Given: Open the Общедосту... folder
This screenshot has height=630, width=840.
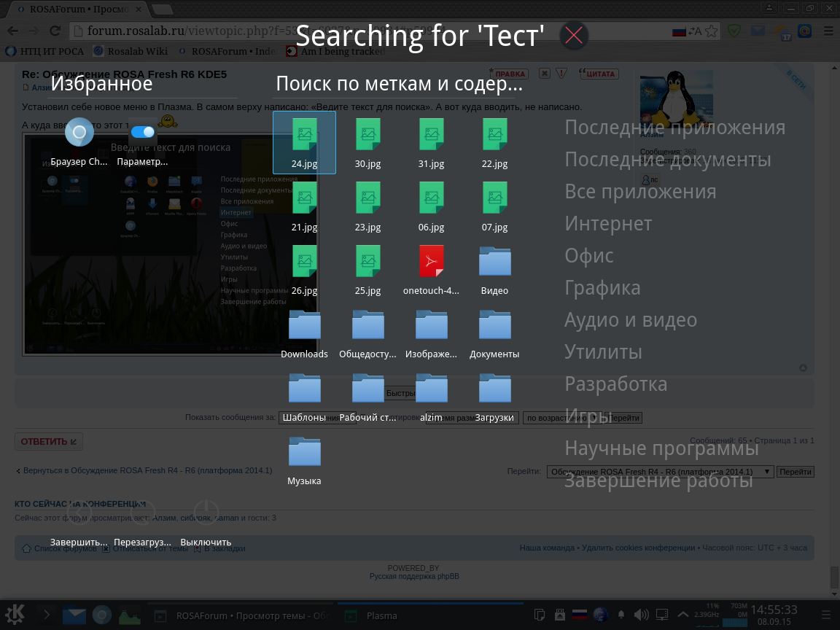Looking at the screenshot, I should coord(367,333).
